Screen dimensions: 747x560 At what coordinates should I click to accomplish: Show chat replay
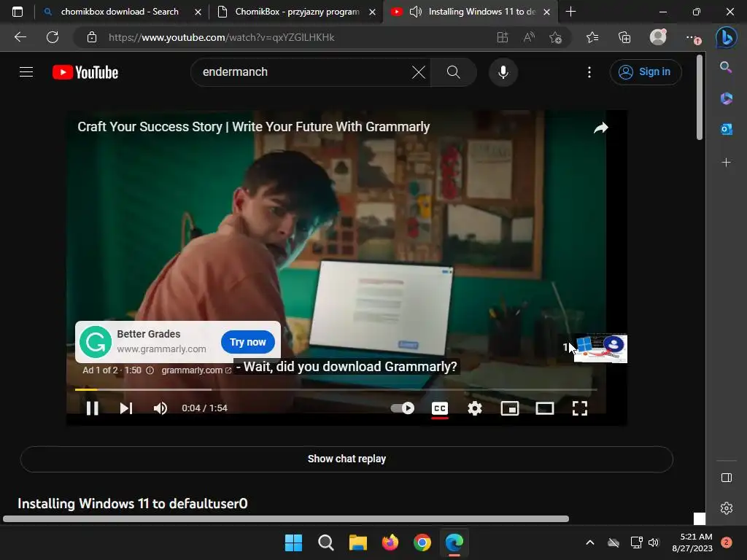(347, 459)
